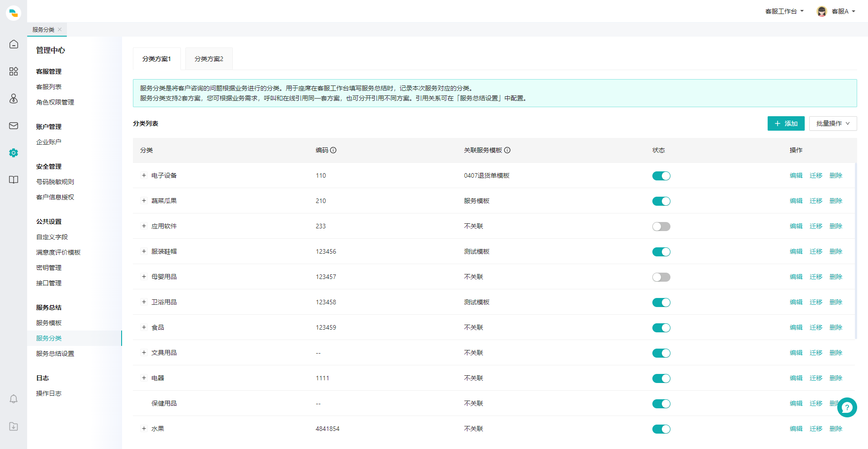868x449 pixels.
Task: Expand the 电子设备 category row
Action: [144, 175]
